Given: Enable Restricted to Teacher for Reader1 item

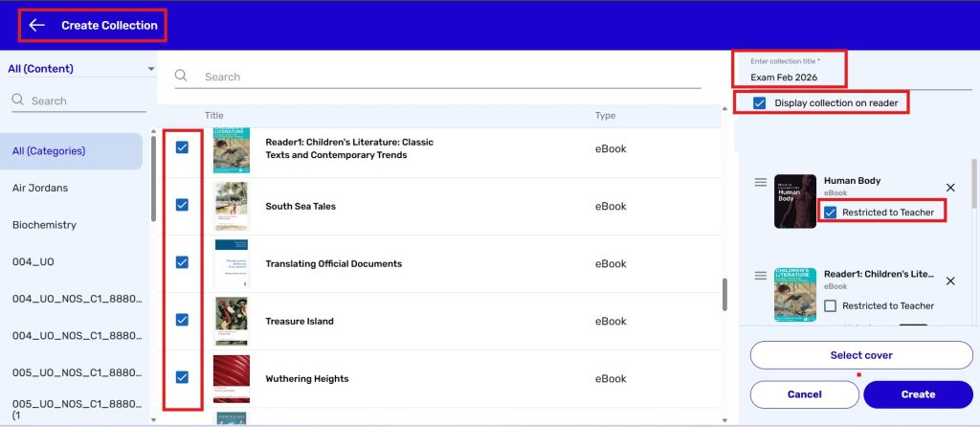Looking at the screenshot, I should (830, 305).
